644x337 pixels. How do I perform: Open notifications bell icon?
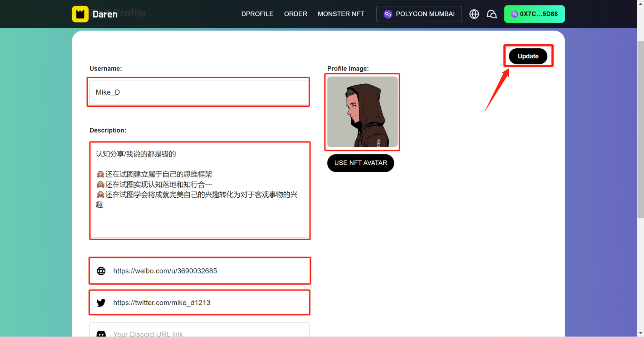click(492, 14)
